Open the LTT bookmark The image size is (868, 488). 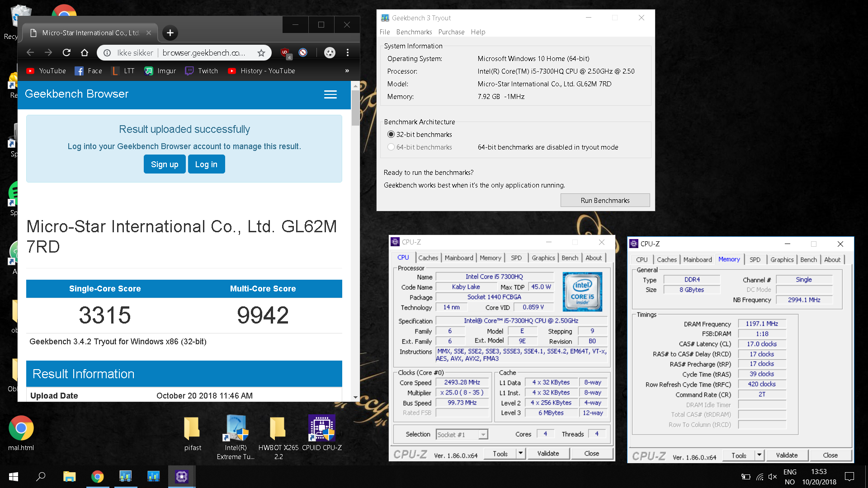coord(123,71)
